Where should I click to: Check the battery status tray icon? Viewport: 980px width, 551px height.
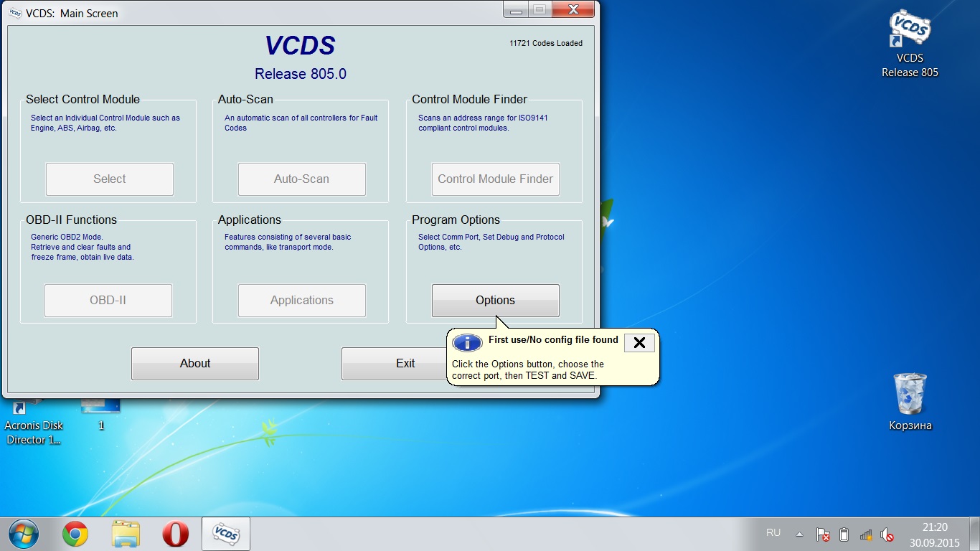pyautogui.click(x=844, y=534)
